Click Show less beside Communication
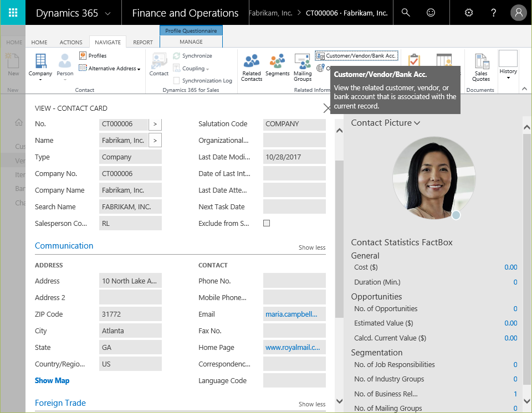The width and height of the screenshot is (532, 413). [312, 247]
